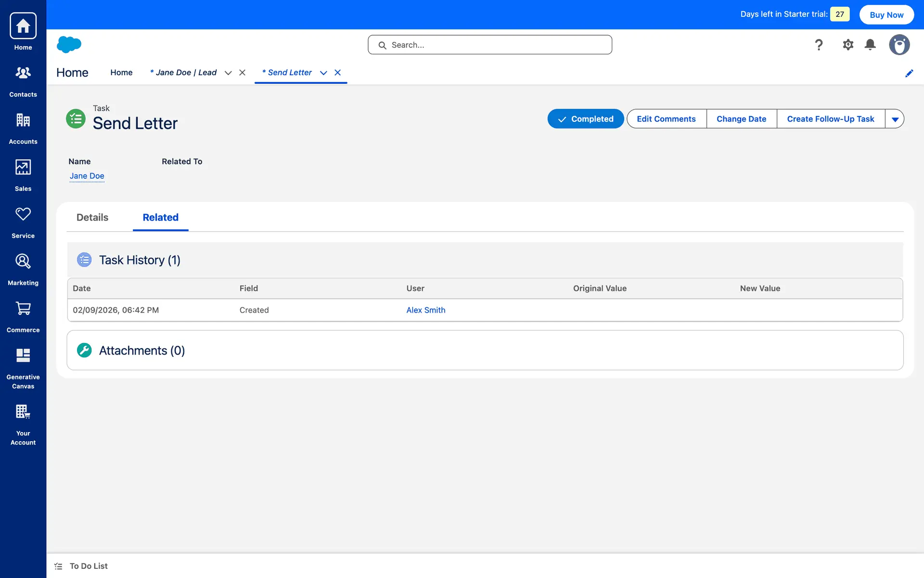
Task: Open the Contacts sidebar icon
Action: tap(23, 81)
